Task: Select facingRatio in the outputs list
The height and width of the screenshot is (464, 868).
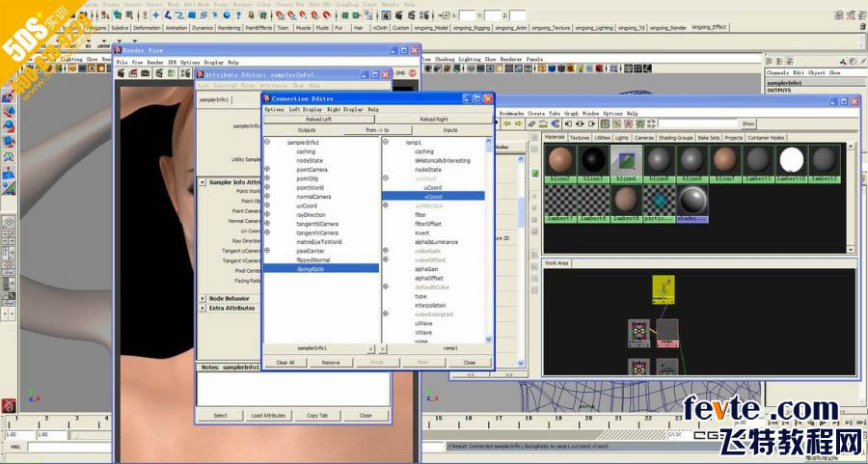Action: pos(321,268)
